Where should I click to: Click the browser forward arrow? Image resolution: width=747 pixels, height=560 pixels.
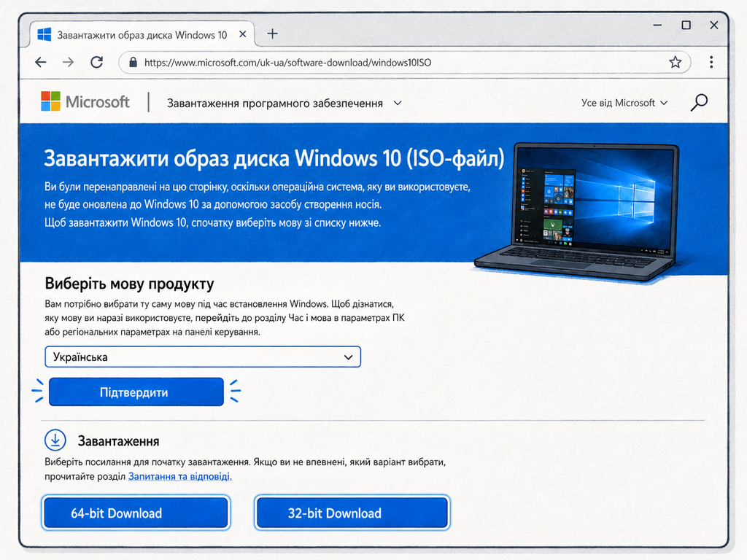pyautogui.click(x=69, y=63)
